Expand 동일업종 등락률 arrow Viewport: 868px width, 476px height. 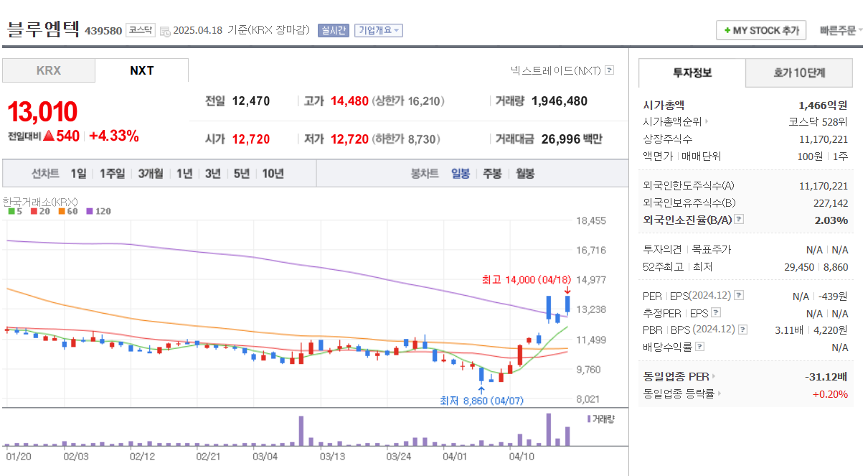tap(720, 393)
